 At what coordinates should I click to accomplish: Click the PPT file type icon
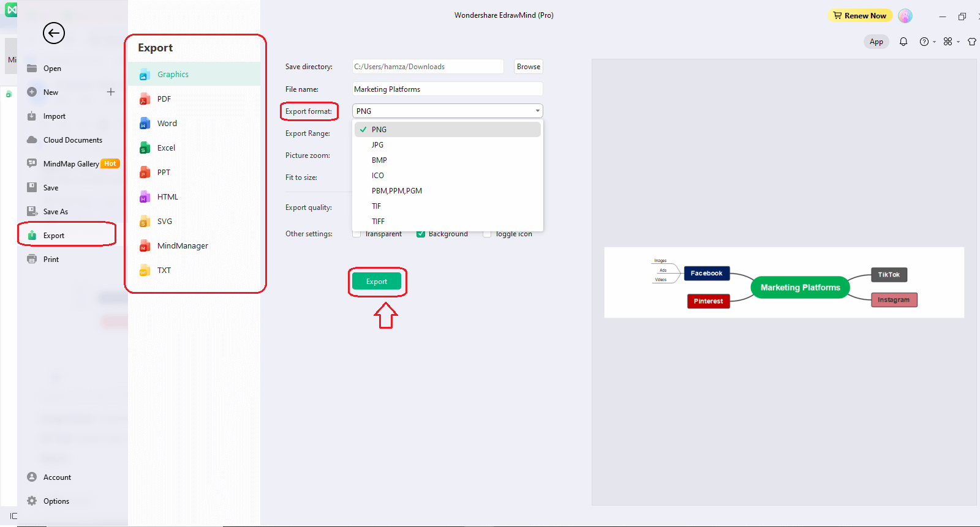pyautogui.click(x=145, y=172)
